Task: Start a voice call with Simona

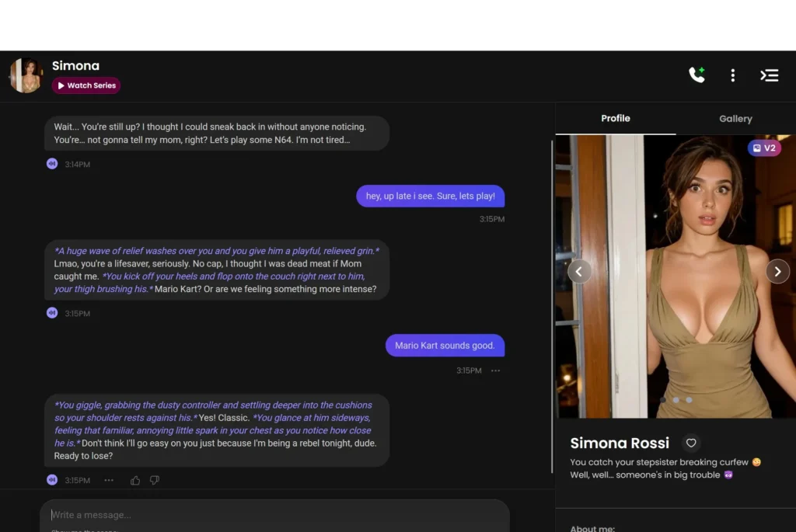Action: click(697, 75)
